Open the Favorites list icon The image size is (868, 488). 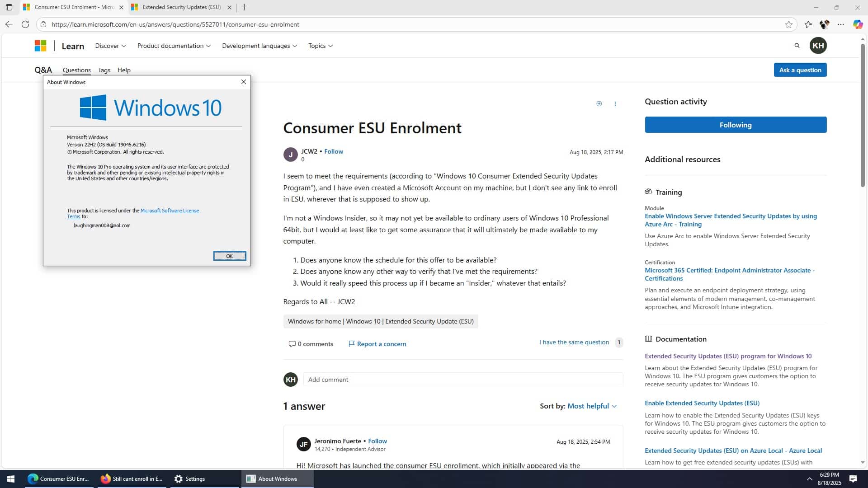coord(808,24)
